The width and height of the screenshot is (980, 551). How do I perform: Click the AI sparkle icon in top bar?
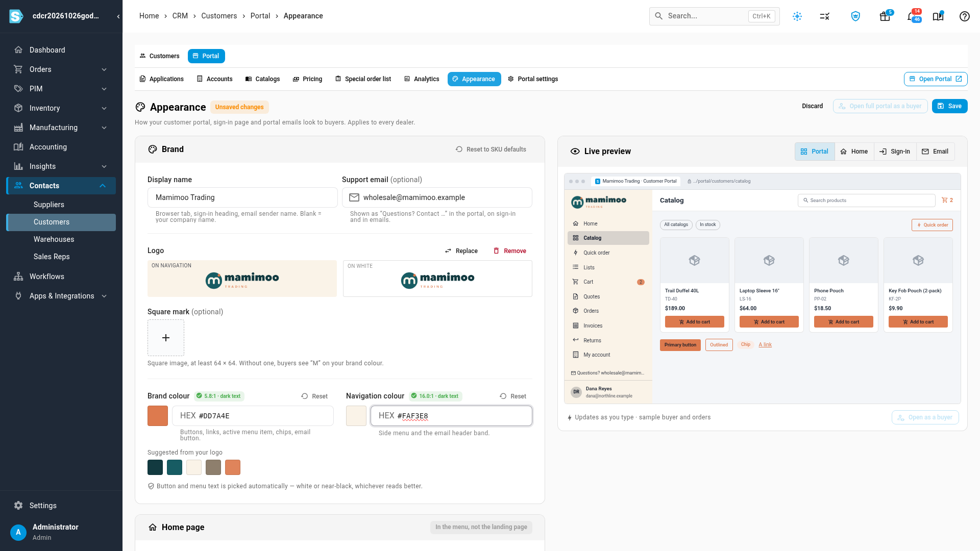pos(797,16)
